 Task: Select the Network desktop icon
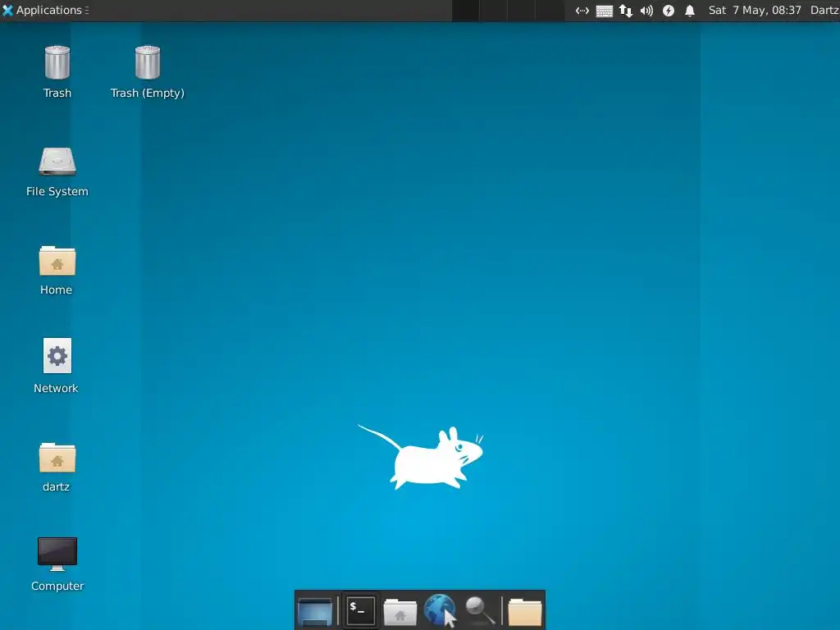(x=57, y=366)
